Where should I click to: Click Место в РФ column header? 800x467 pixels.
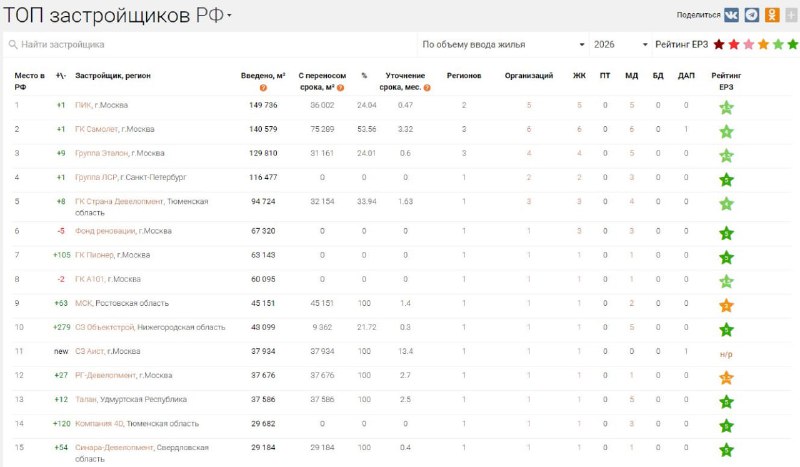click(x=29, y=81)
